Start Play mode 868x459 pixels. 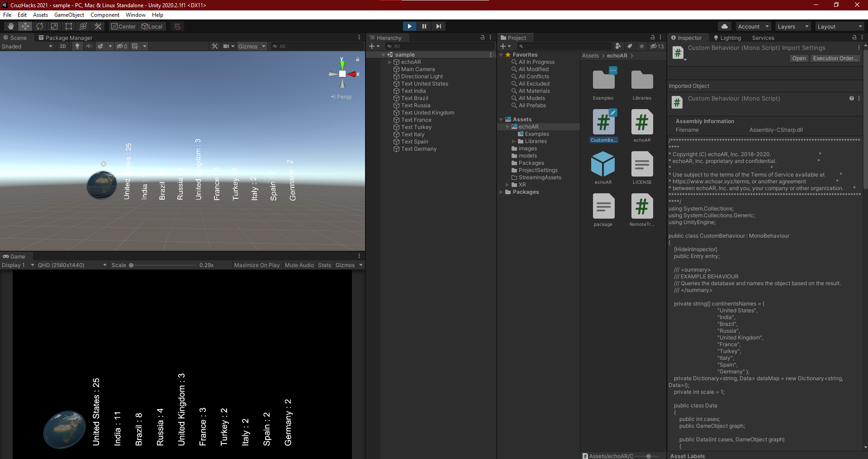point(409,26)
